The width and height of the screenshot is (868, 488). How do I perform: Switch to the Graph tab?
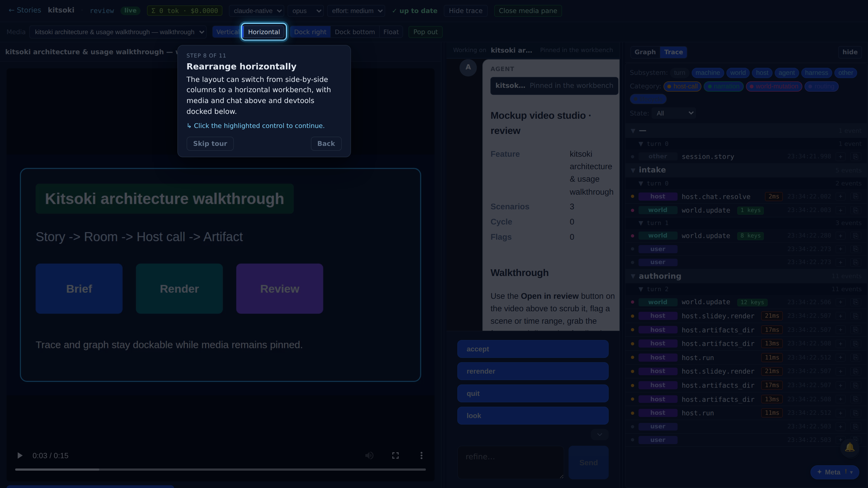645,52
